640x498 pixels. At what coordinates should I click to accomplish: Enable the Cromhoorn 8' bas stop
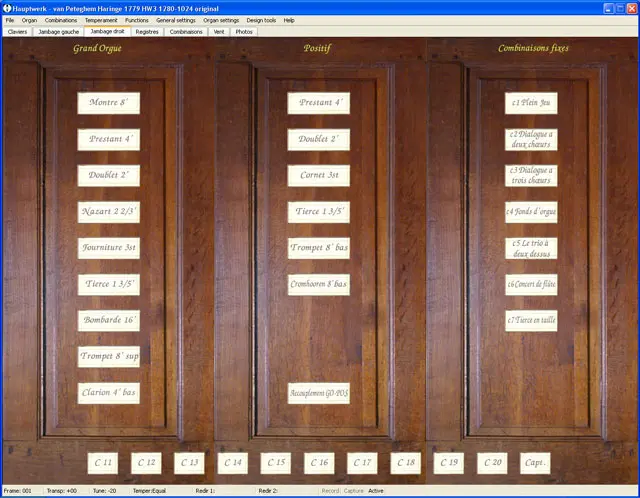pyautogui.click(x=318, y=284)
